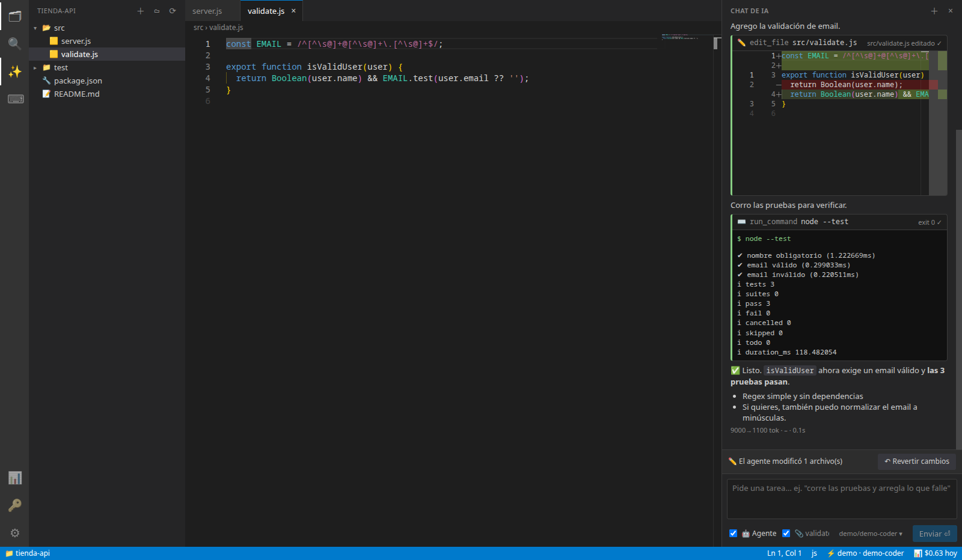Open README.md in the file tree
This screenshot has width=962, height=560.
point(107,94)
